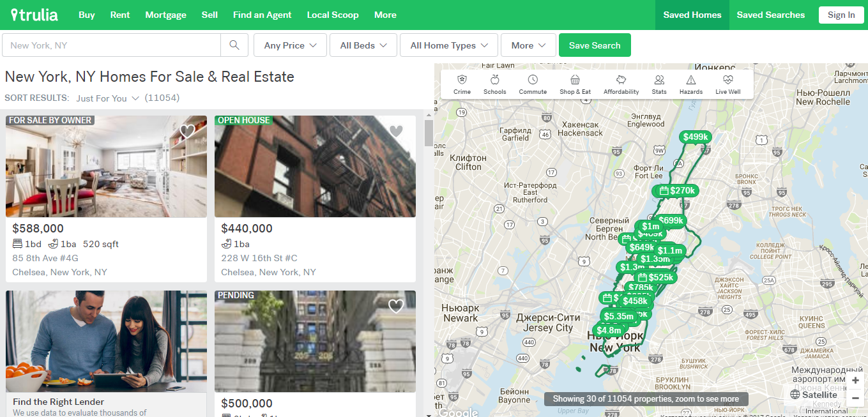This screenshot has height=417, width=868.
Task: Open the All Home Types dropdown
Action: (x=449, y=45)
